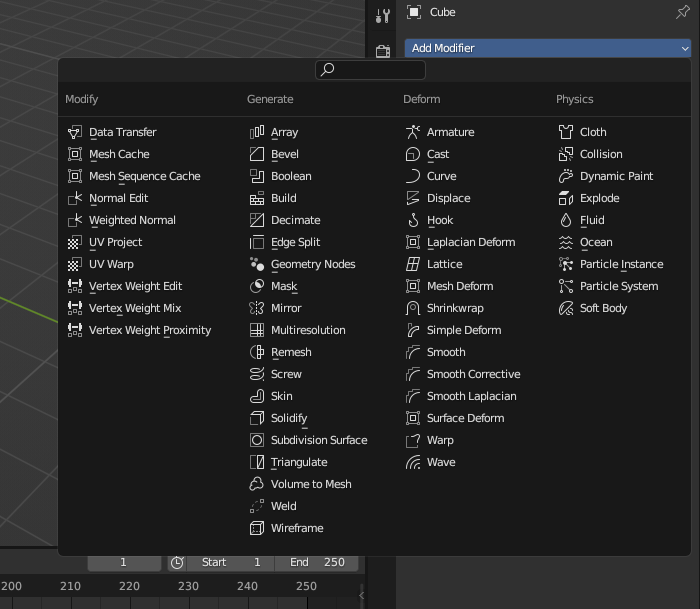The height and width of the screenshot is (609, 700).
Task: Choose Laplacian Deform modifier
Action: coord(471,242)
